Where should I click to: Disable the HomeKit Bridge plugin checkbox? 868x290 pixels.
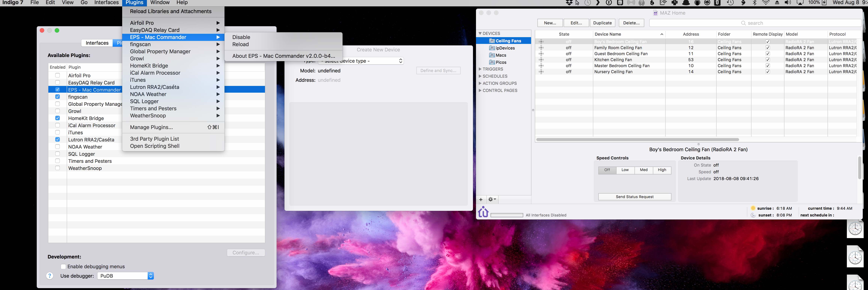click(x=58, y=118)
